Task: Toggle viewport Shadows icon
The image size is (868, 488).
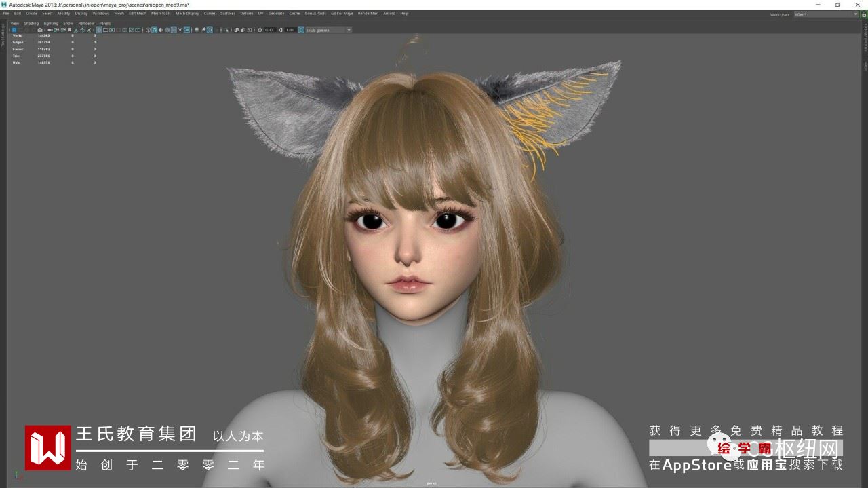Action: coord(186,30)
